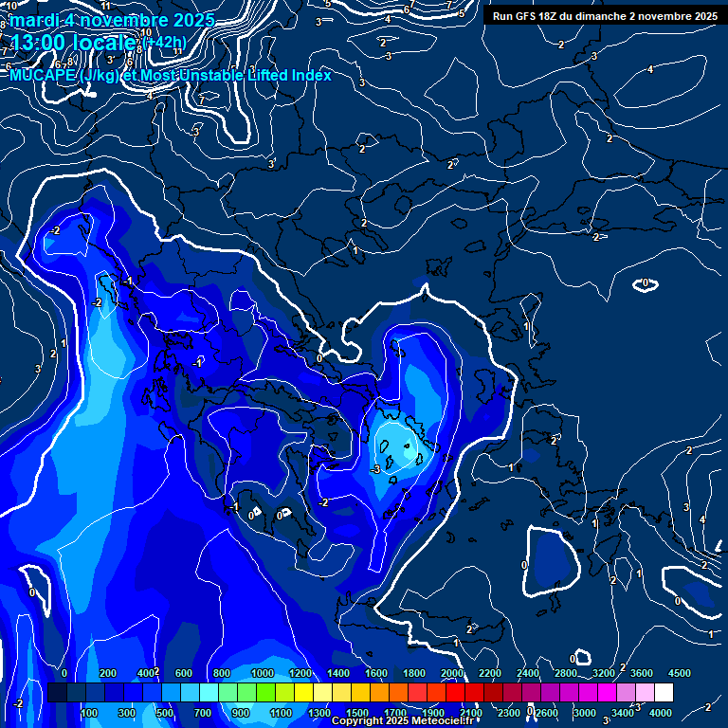Click the MUCAPE and Lifted Index subtitle

171,75
